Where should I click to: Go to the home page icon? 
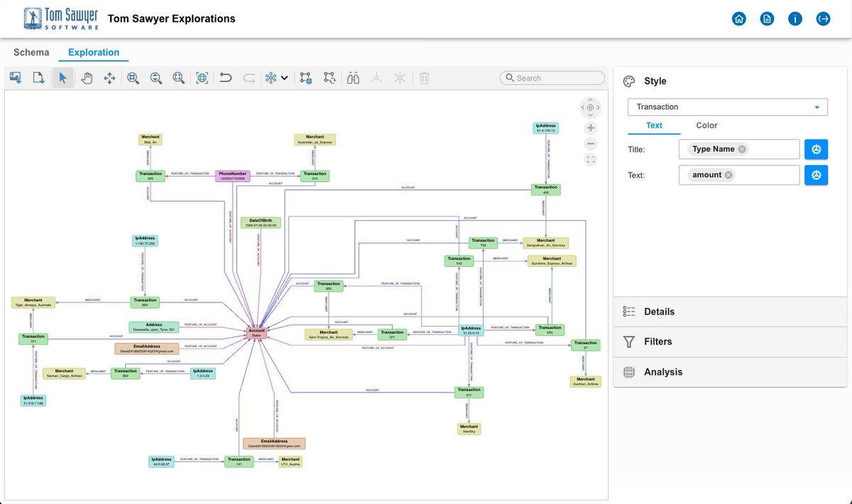point(739,18)
